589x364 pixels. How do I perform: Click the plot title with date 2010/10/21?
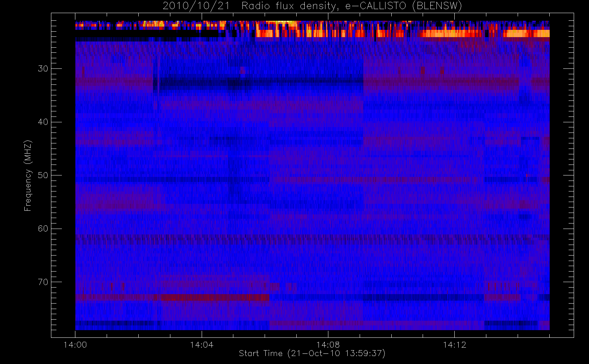tap(312, 6)
